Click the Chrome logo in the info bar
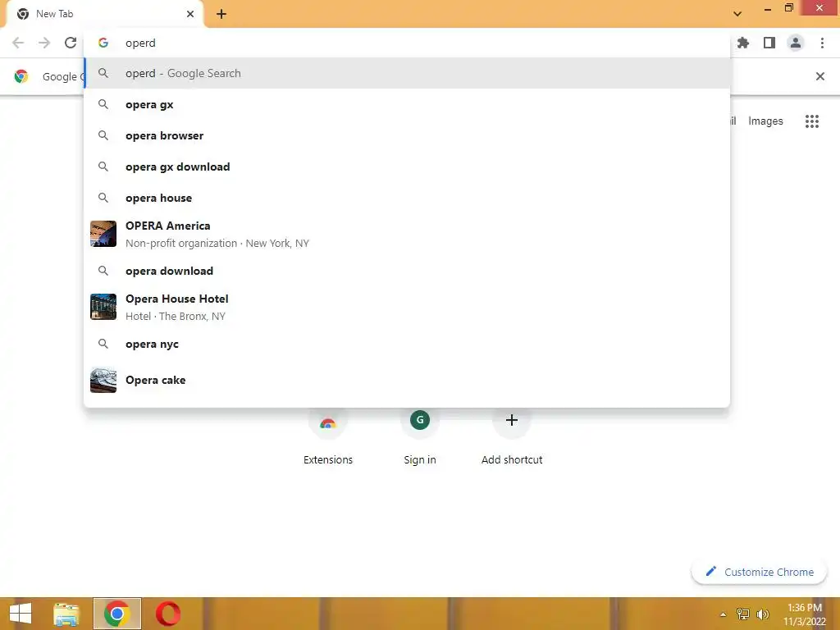The image size is (840, 630). pyautogui.click(x=21, y=76)
